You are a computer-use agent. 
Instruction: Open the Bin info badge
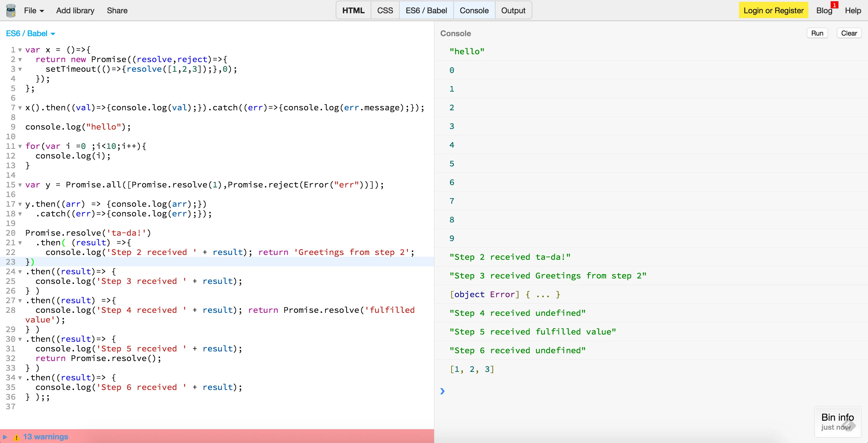coord(837,421)
